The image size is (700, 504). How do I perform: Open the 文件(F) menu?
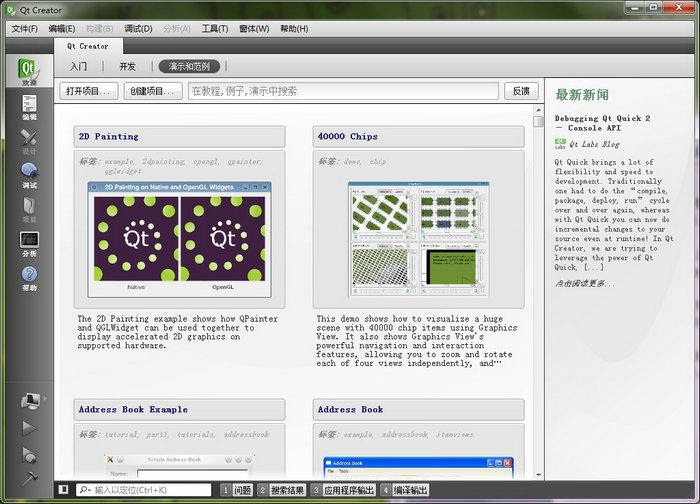[24, 29]
